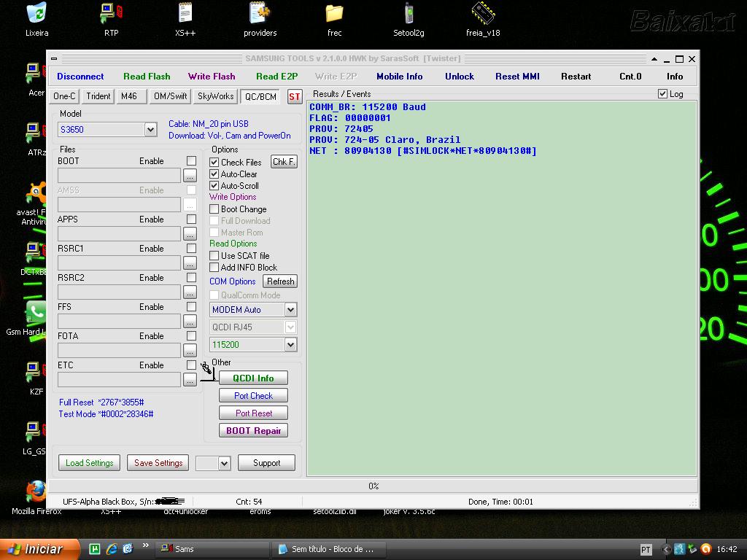Browse for the BOOT file
Screen dimensions: 747x560
pos(190,176)
